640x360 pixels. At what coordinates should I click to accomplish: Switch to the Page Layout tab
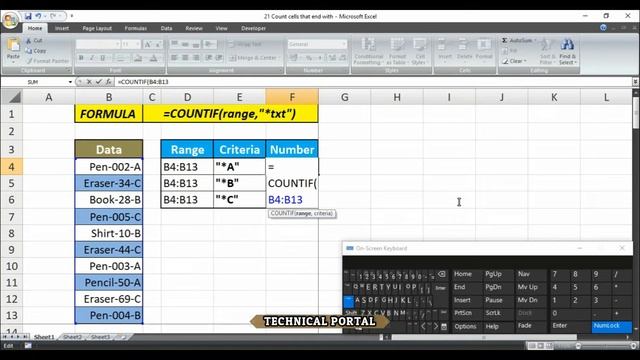tap(97, 28)
